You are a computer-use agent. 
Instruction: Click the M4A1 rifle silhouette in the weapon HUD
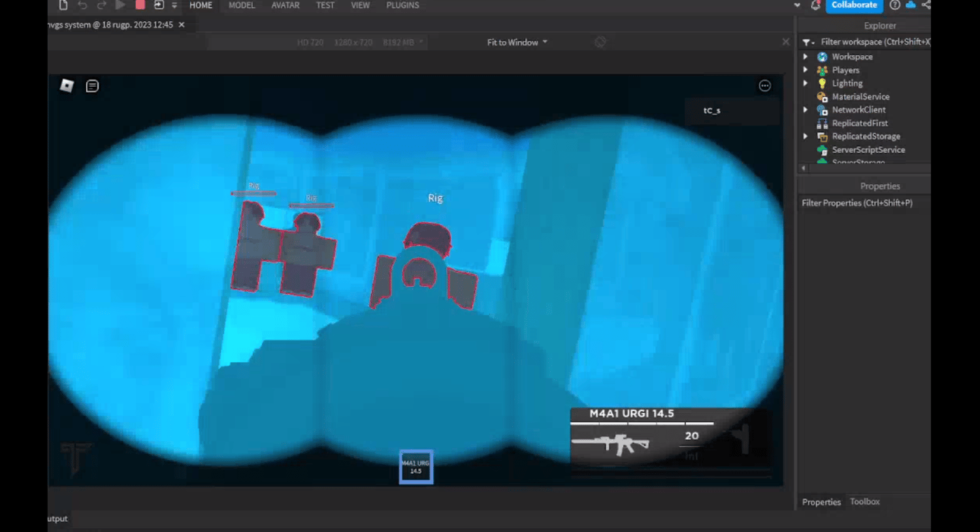tap(610, 444)
